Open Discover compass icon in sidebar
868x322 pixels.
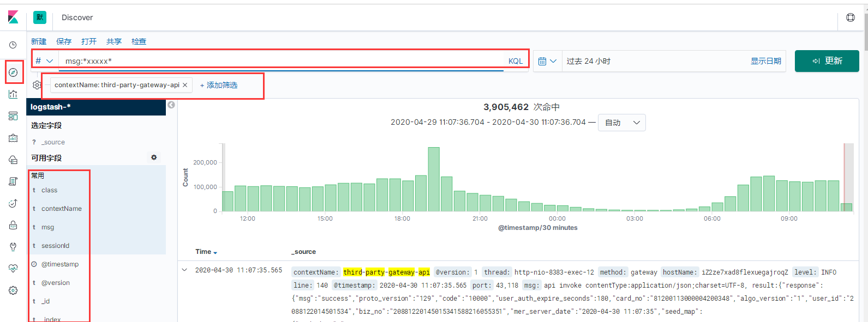point(14,72)
